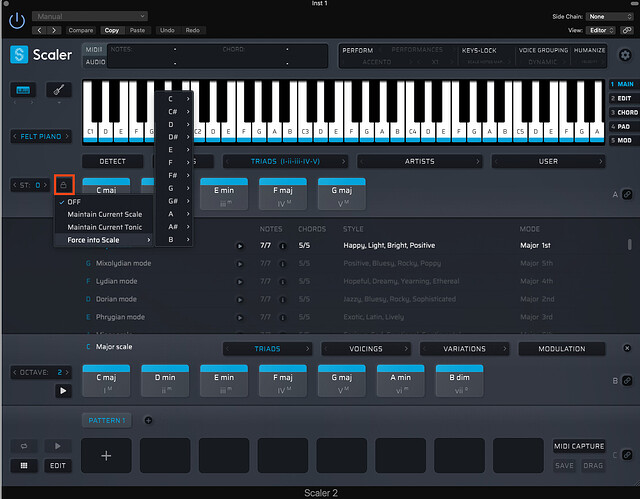The width and height of the screenshot is (640, 499).
Task: Open the ARTISTS selector
Action: pyautogui.click(x=420, y=162)
